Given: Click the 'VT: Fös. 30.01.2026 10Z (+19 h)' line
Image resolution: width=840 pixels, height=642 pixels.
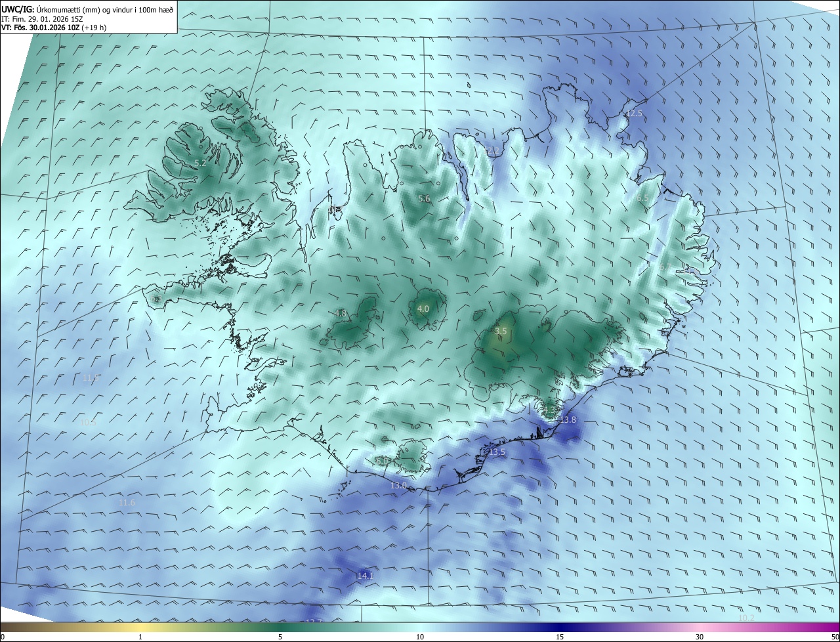Looking at the screenshot, I should pos(54,28).
